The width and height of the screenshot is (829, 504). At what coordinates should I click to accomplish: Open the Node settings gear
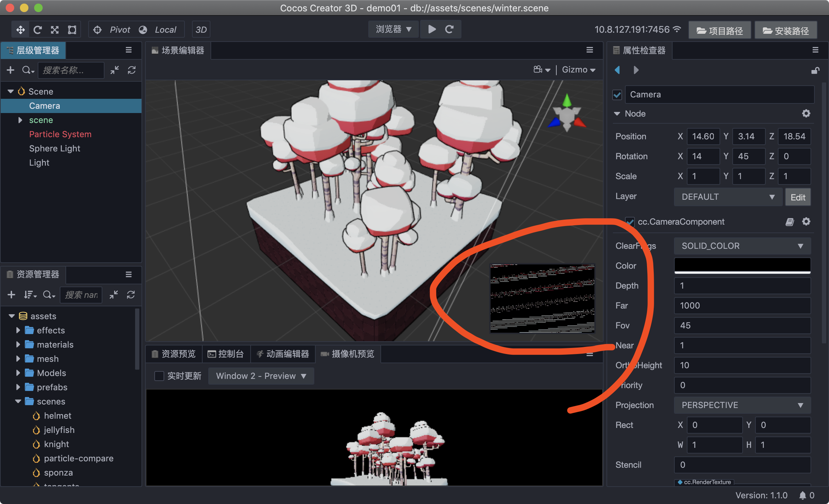[806, 113]
